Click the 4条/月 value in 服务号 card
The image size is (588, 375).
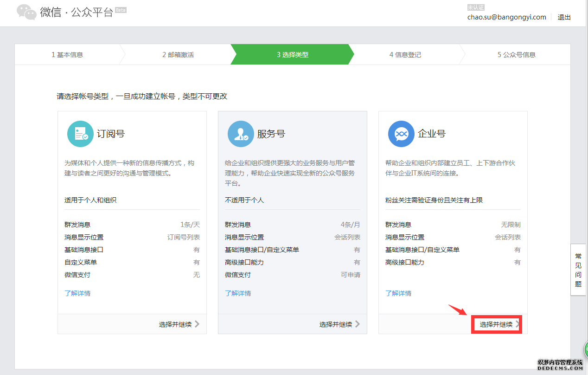point(351,225)
